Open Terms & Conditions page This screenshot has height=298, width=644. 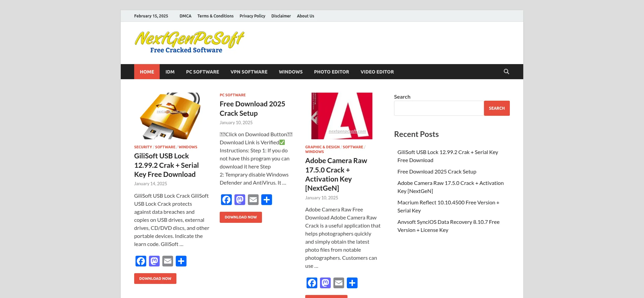(215, 16)
